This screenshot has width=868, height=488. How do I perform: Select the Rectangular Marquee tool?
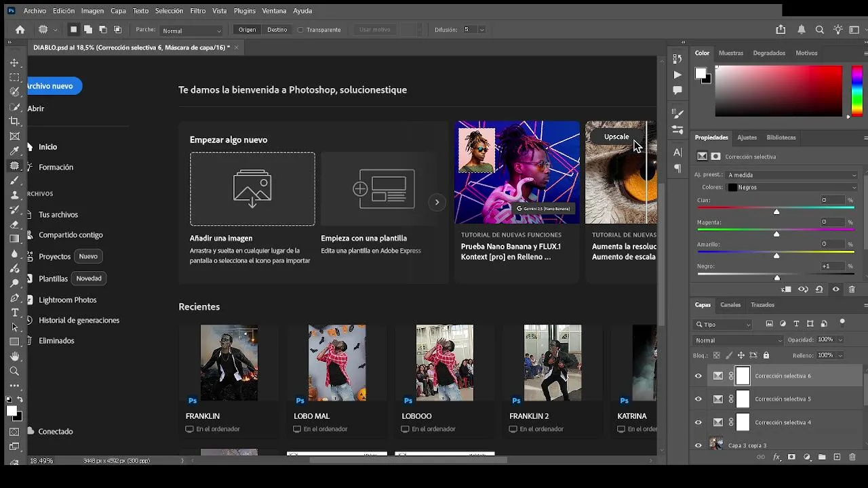14,77
